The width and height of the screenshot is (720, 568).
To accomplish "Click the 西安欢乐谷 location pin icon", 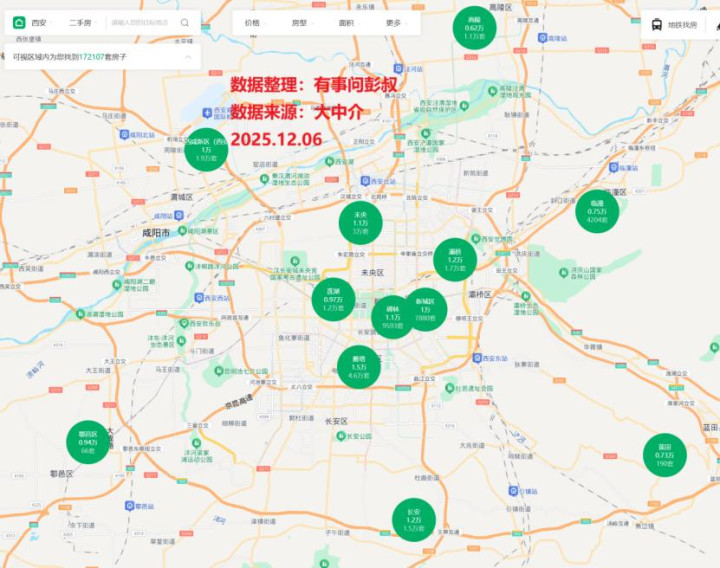I will tap(184, 323).
